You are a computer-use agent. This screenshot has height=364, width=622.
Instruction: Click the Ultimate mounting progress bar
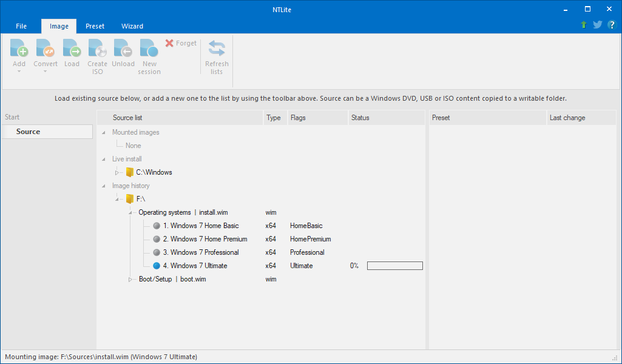pyautogui.click(x=394, y=266)
